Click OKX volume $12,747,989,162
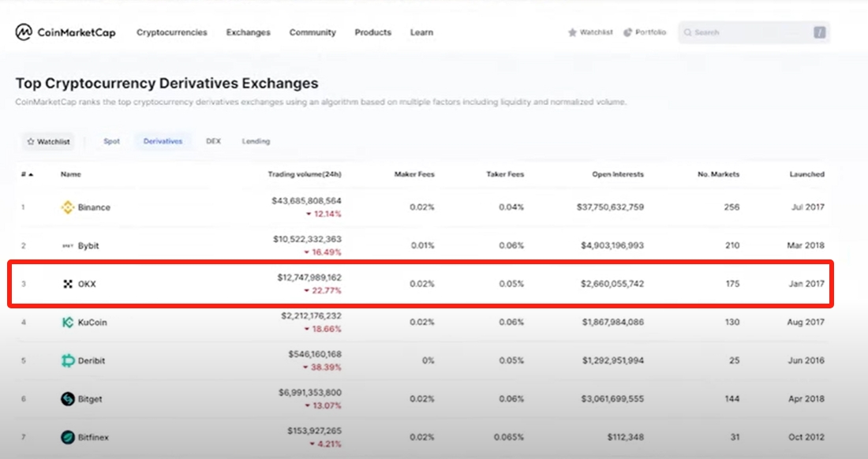 [x=309, y=277]
